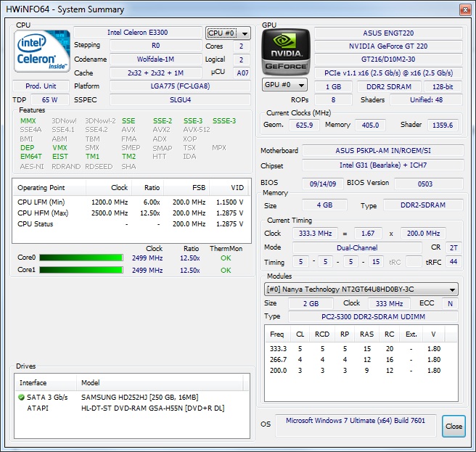The image size is (476, 452).
Task: Select the SAMSUNG HD252HJ drive row
Action: point(132,398)
